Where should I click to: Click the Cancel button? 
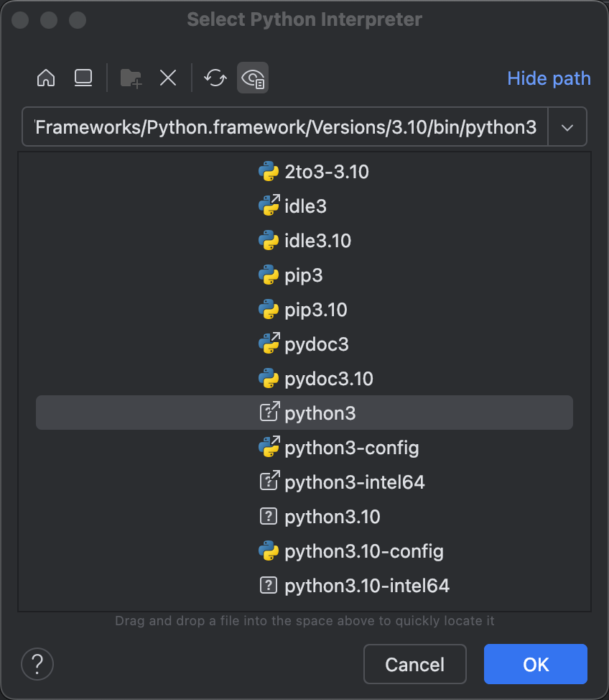[415, 664]
